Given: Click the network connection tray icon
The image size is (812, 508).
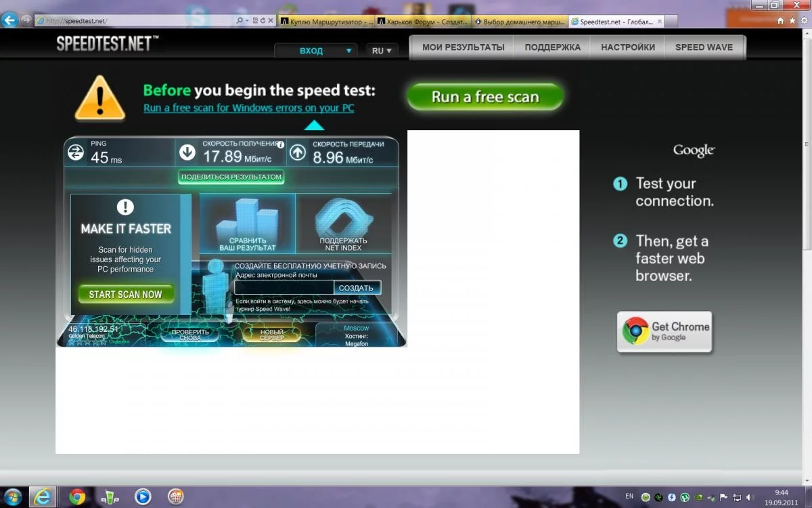Looking at the screenshot, I should click(736, 497).
